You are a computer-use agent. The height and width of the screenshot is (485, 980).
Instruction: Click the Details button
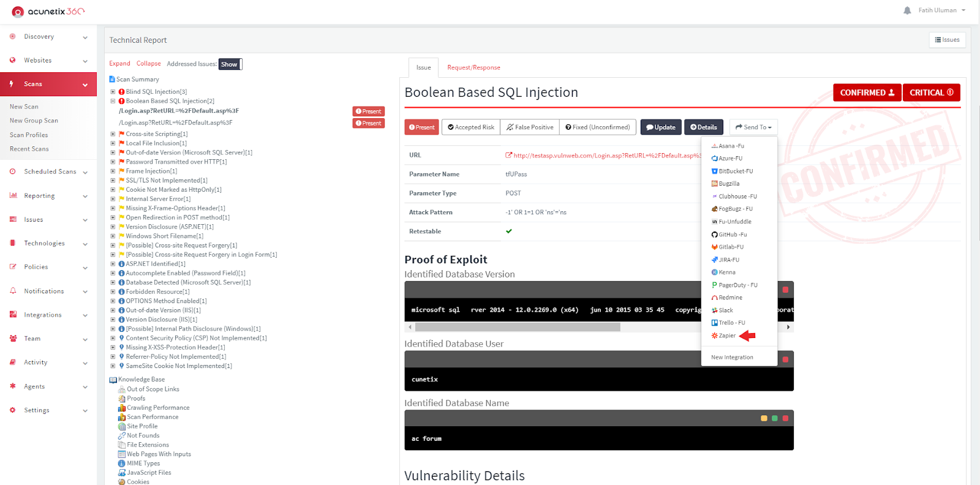(703, 127)
